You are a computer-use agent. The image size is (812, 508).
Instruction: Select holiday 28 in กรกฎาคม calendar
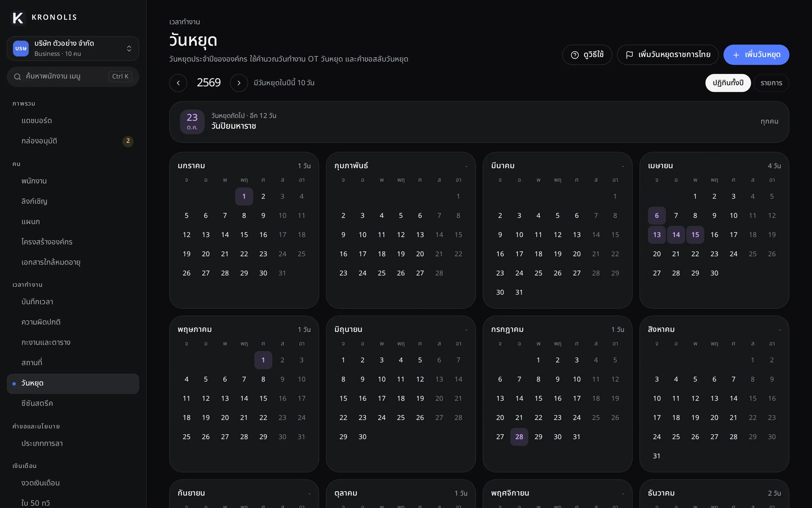[519, 437]
